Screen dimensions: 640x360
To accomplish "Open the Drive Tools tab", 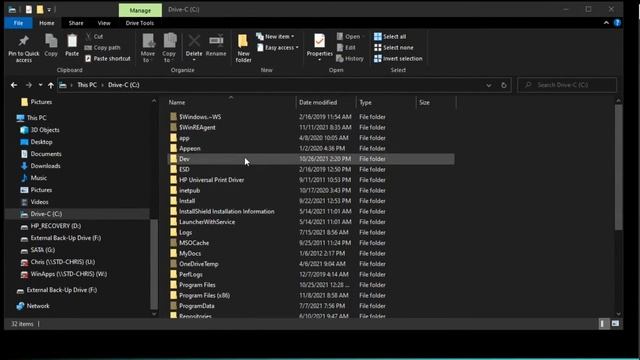I will point(140,23).
